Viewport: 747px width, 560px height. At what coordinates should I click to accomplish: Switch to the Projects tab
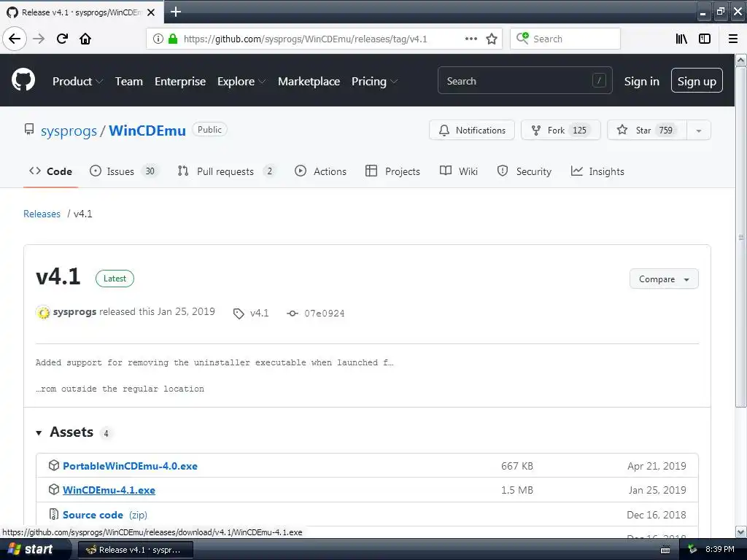(392, 171)
